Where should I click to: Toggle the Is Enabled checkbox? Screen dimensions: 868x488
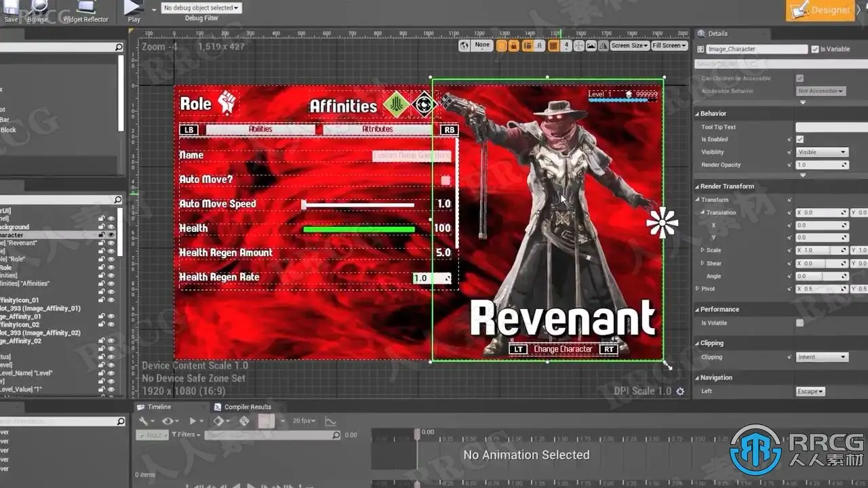800,139
